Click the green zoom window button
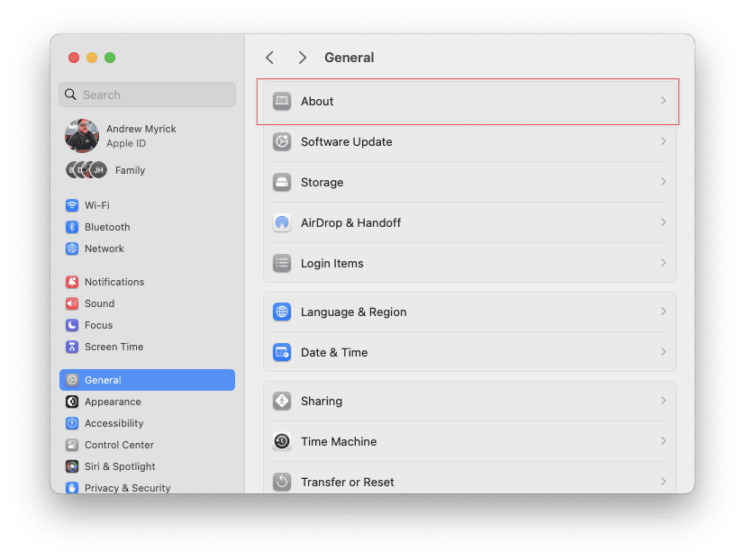The width and height of the screenshot is (745, 560). coord(110,58)
